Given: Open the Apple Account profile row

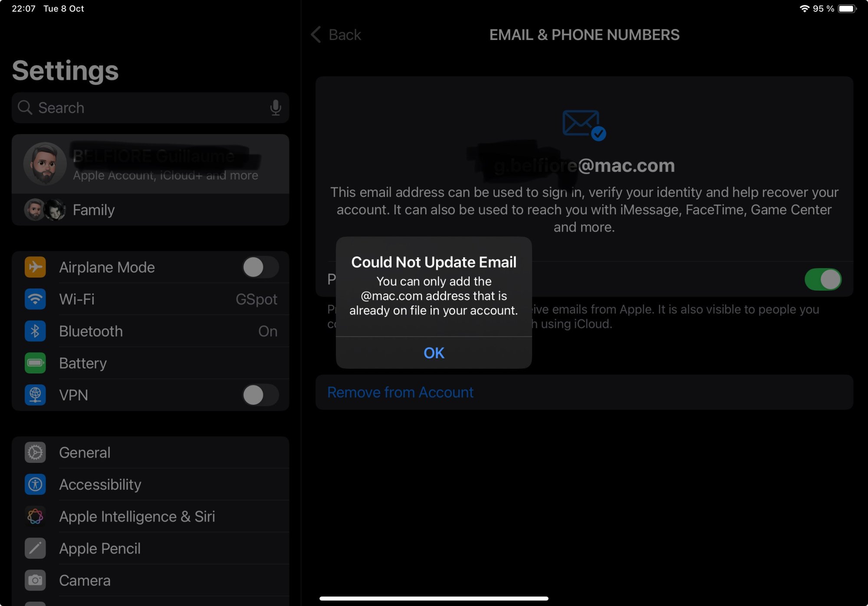Looking at the screenshot, I should point(151,164).
